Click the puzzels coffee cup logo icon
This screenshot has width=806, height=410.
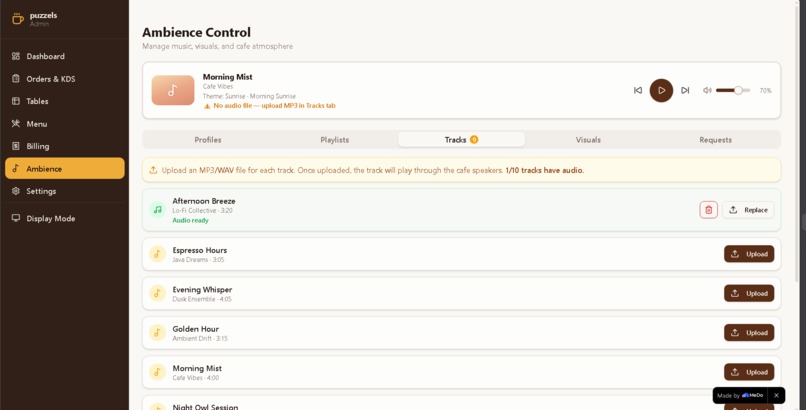pos(18,19)
